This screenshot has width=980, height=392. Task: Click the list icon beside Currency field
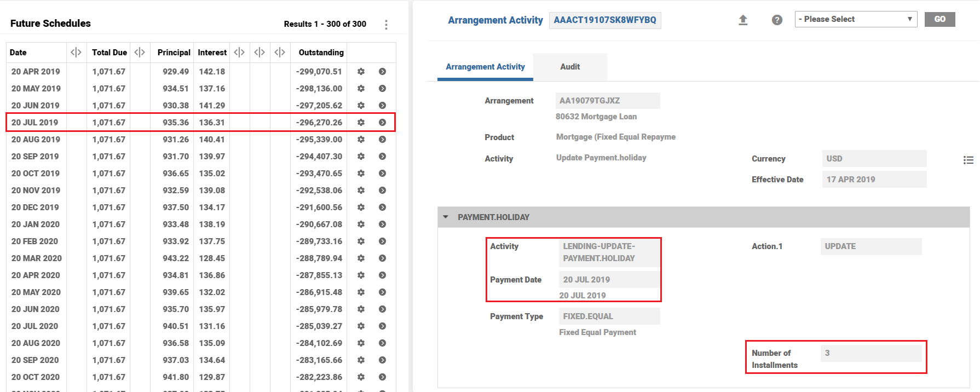coord(968,160)
